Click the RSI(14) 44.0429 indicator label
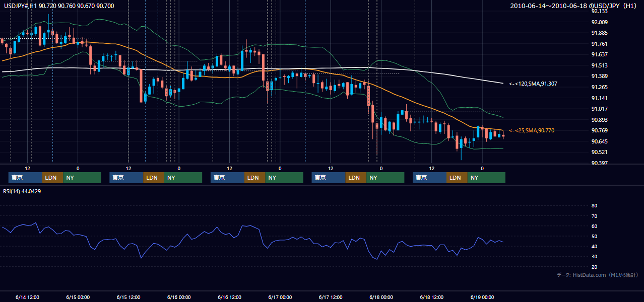Viewport: 644px width, 302px height. click(22, 191)
